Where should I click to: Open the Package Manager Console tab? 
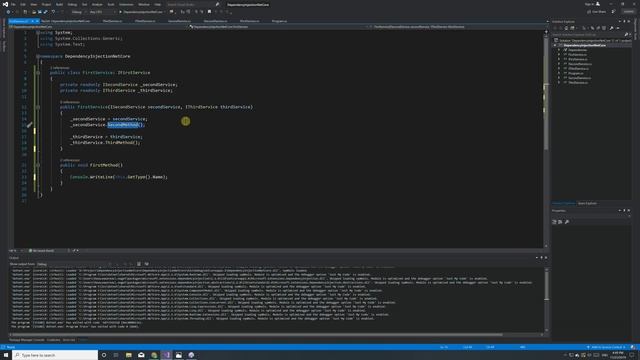27,340
